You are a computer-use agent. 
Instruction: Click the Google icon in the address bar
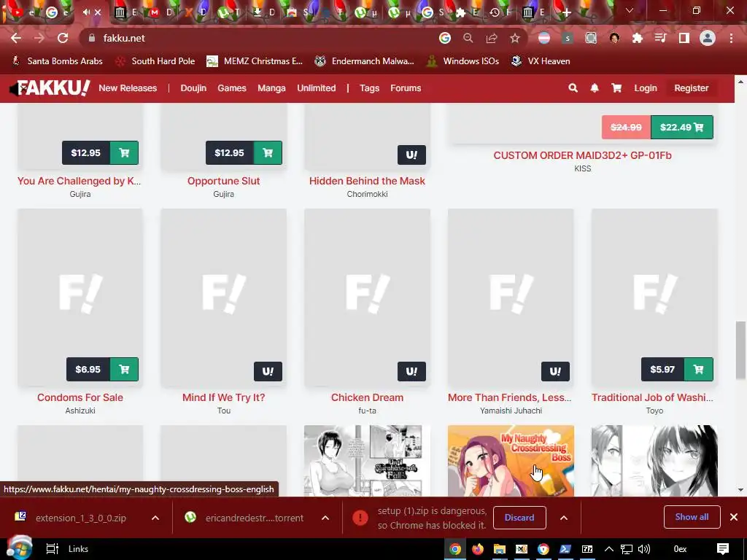(x=445, y=38)
